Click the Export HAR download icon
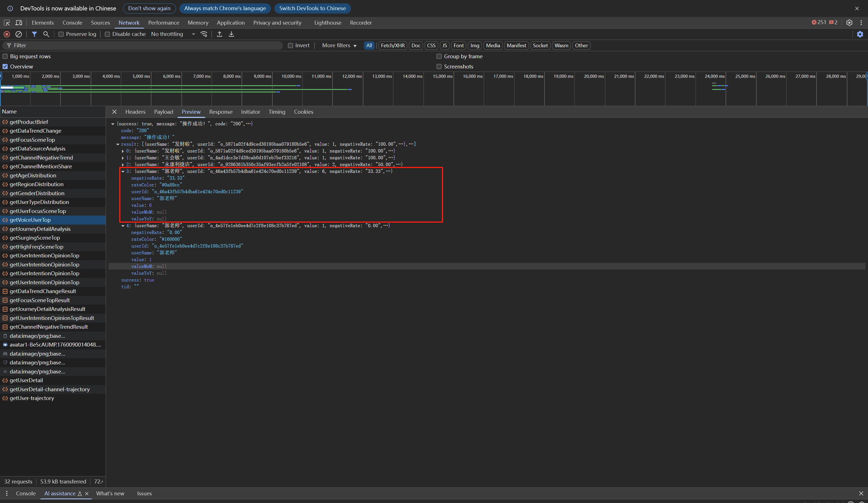The height and width of the screenshot is (503, 868). coord(231,34)
